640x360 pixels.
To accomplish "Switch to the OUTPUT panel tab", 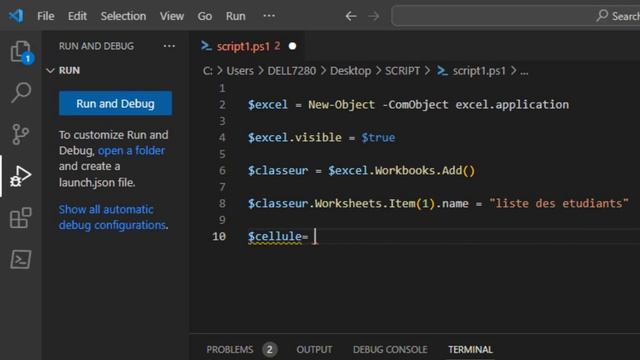I will tap(314, 350).
